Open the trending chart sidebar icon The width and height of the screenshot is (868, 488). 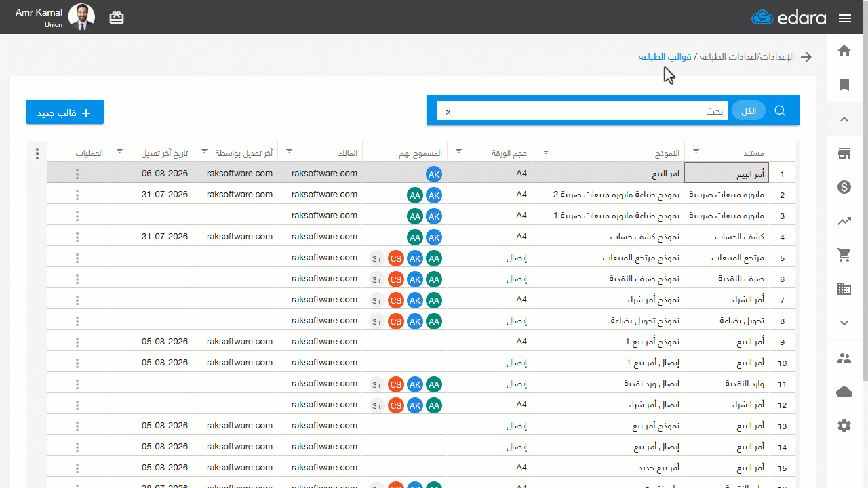pyautogui.click(x=844, y=221)
